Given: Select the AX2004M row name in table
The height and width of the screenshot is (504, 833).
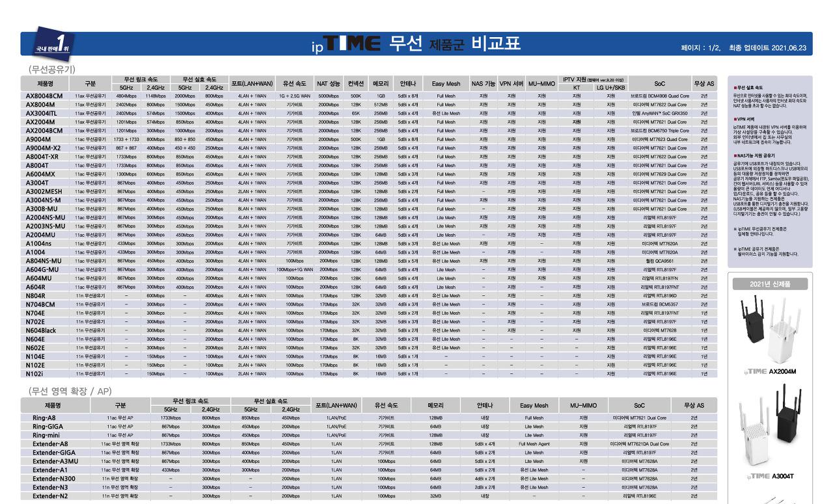Looking at the screenshot, I should tap(40, 122).
